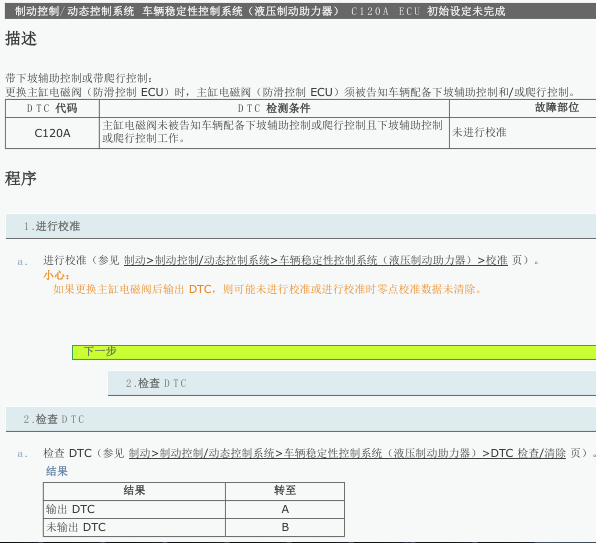Screen dimensions: 596x543
Task: Click the B cell in 转至 column
Action: [x=285, y=527]
